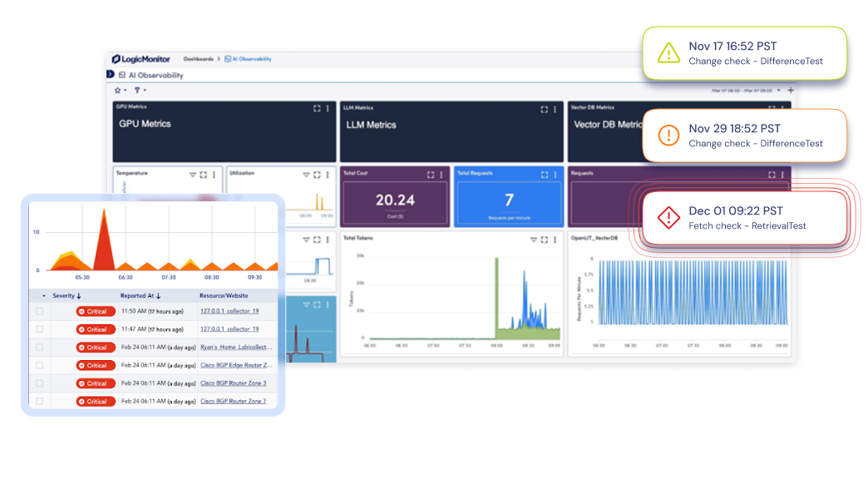Expand Total Cost widget to fullscreen

point(431,175)
